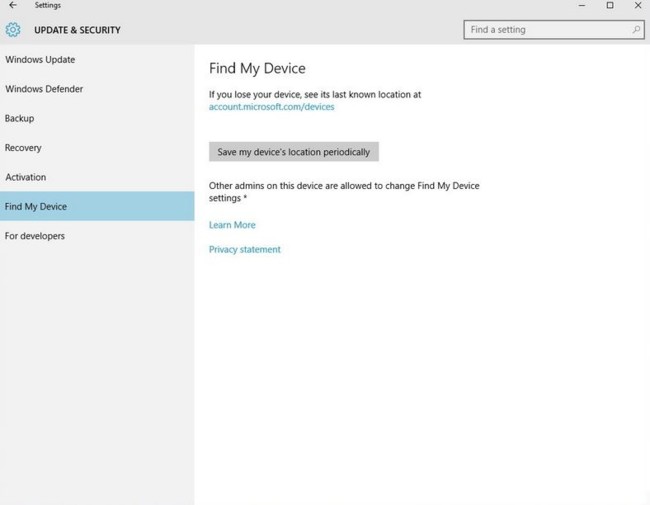
Task: Click the Find My Device page heading
Action: pyautogui.click(x=257, y=68)
